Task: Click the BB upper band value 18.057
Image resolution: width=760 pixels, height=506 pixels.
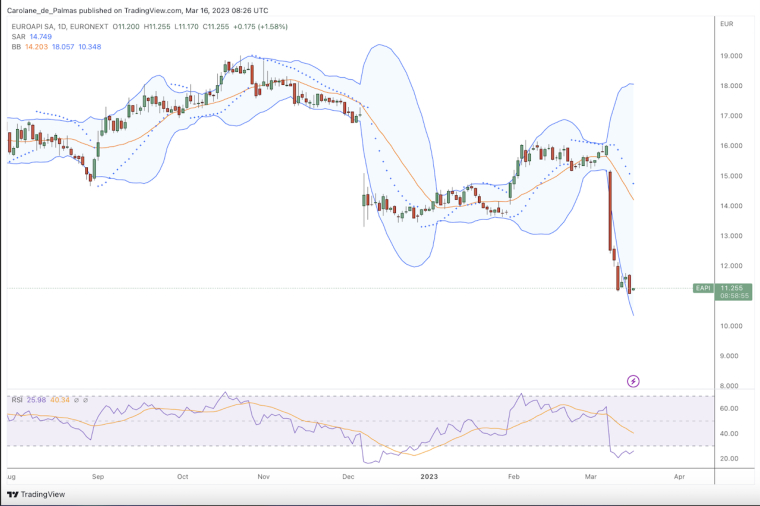Action: [65, 46]
